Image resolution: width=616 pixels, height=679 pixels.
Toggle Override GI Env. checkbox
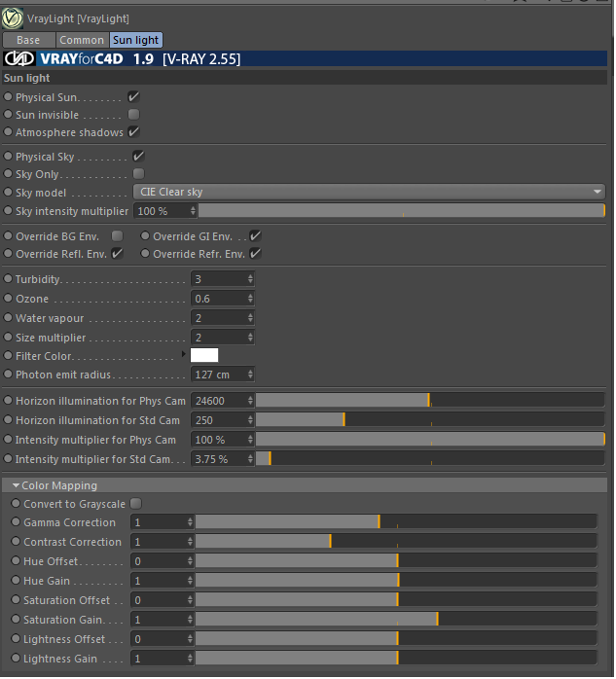point(256,236)
